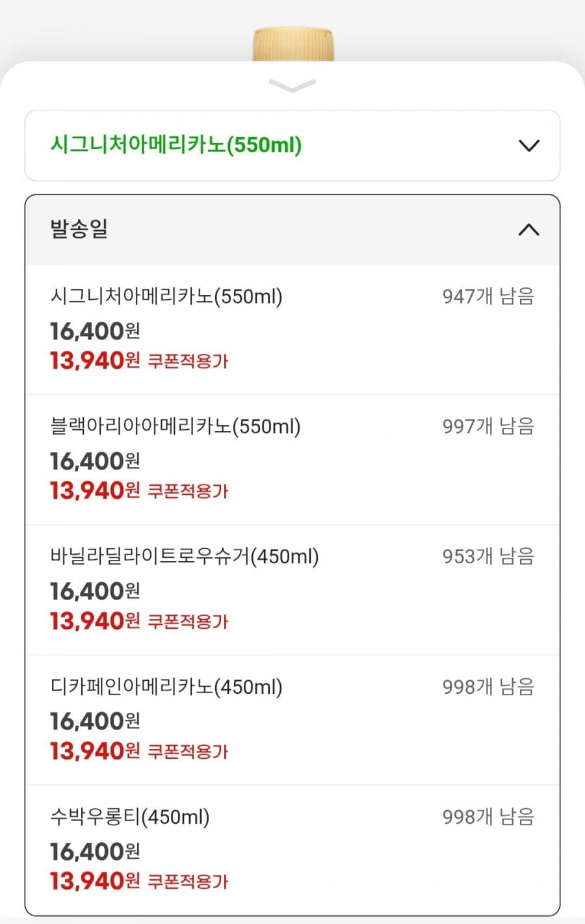Image resolution: width=585 pixels, height=924 pixels.
Task: Tap 쿠폰적용가 under 블랙아리아아메리카노
Action: tap(188, 491)
